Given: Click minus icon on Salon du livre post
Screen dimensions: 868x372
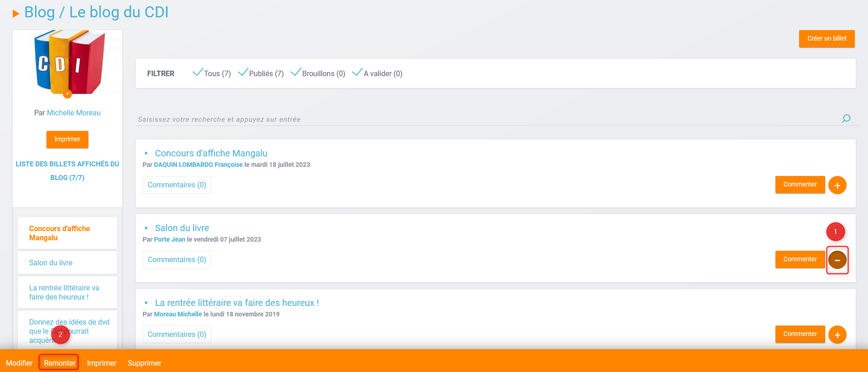Looking at the screenshot, I should click(x=837, y=260).
